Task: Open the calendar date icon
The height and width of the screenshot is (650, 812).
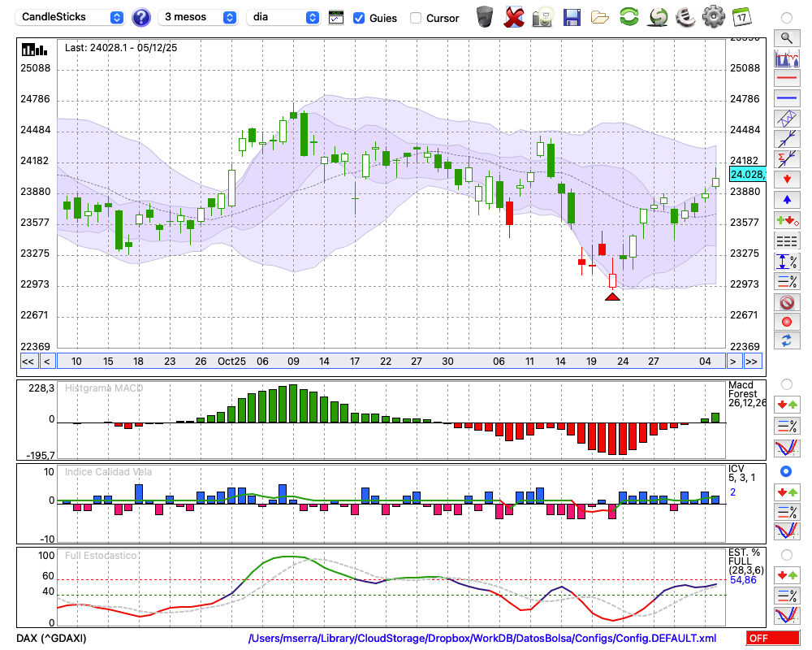Action: pyautogui.click(x=741, y=17)
